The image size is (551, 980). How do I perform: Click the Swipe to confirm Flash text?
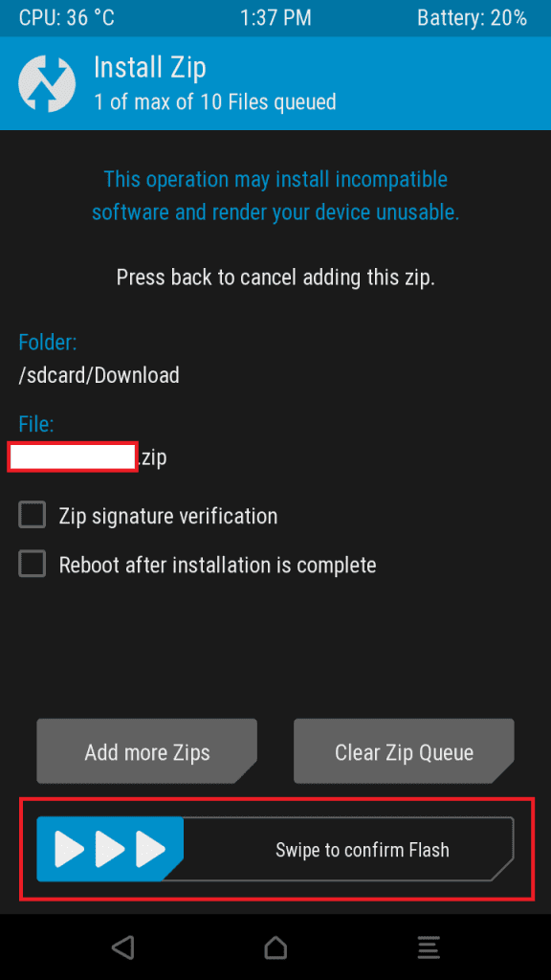(x=363, y=850)
